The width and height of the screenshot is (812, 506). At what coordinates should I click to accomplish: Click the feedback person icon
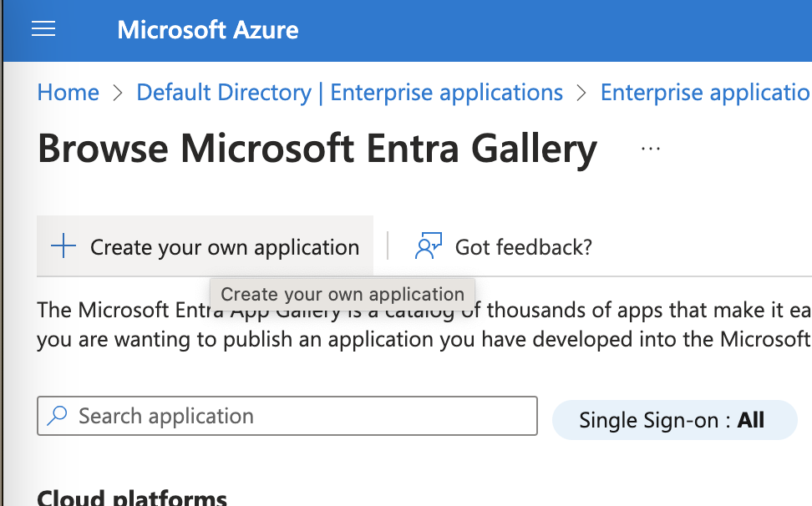point(428,245)
